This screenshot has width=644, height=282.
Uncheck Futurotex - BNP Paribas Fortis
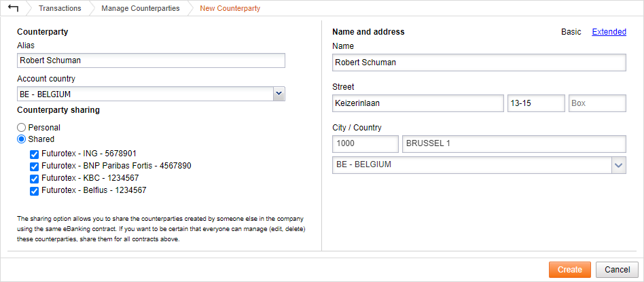tap(34, 166)
